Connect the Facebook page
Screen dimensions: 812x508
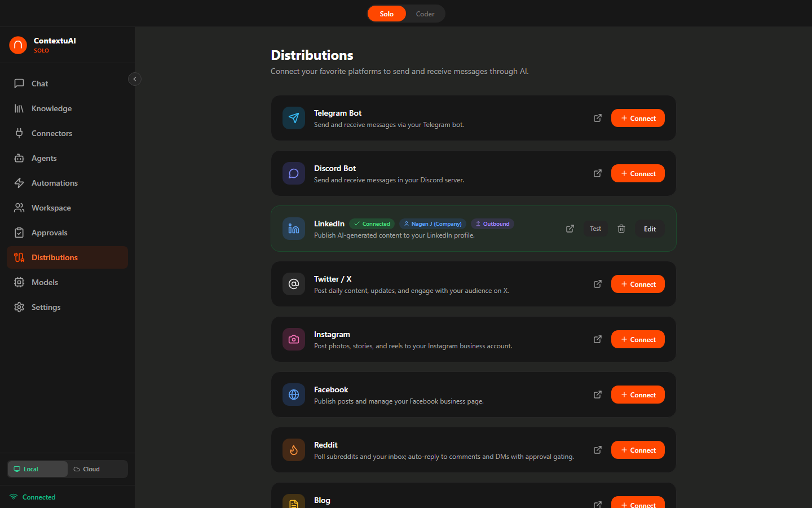tap(638, 395)
